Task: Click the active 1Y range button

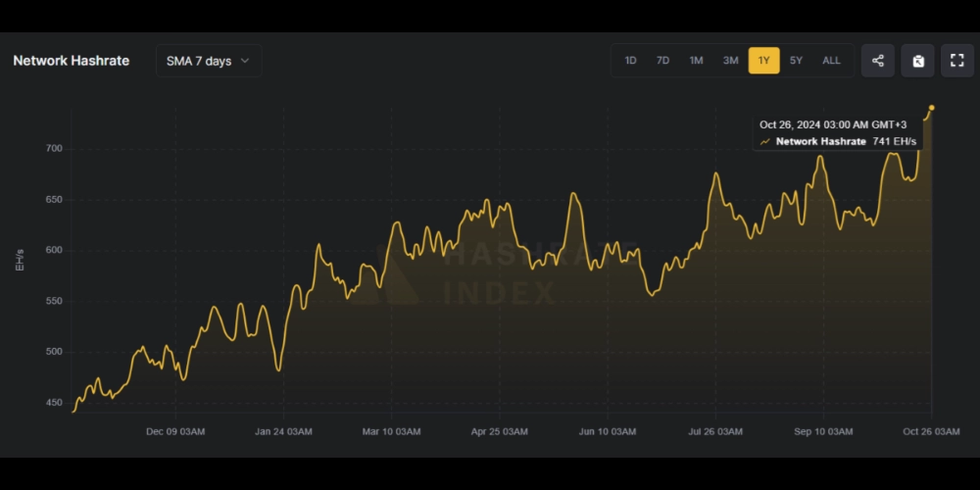Action: [x=764, y=61]
